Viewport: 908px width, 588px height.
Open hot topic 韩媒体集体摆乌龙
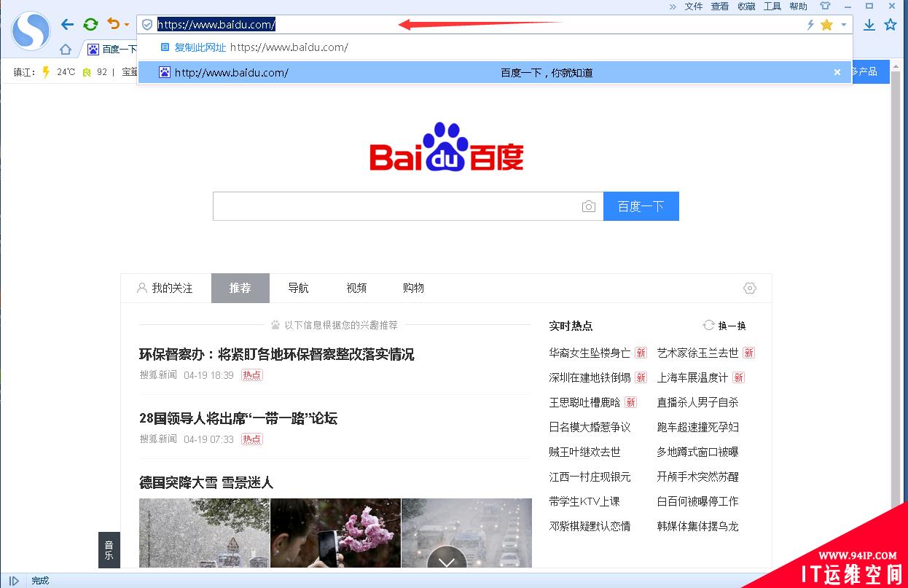[697, 526]
